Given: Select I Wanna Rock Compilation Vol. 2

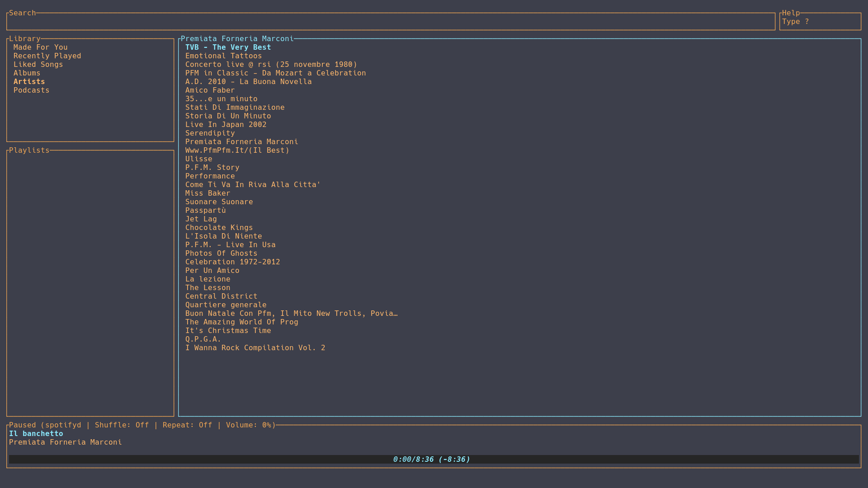Looking at the screenshot, I should click(x=255, y=348).
